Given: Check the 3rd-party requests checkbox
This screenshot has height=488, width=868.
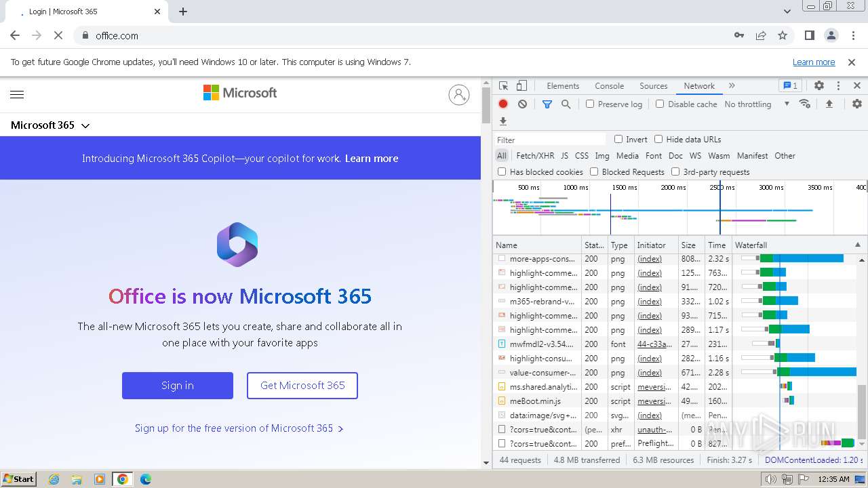Looking at the screenshot, I should click(x=675, y=171).
